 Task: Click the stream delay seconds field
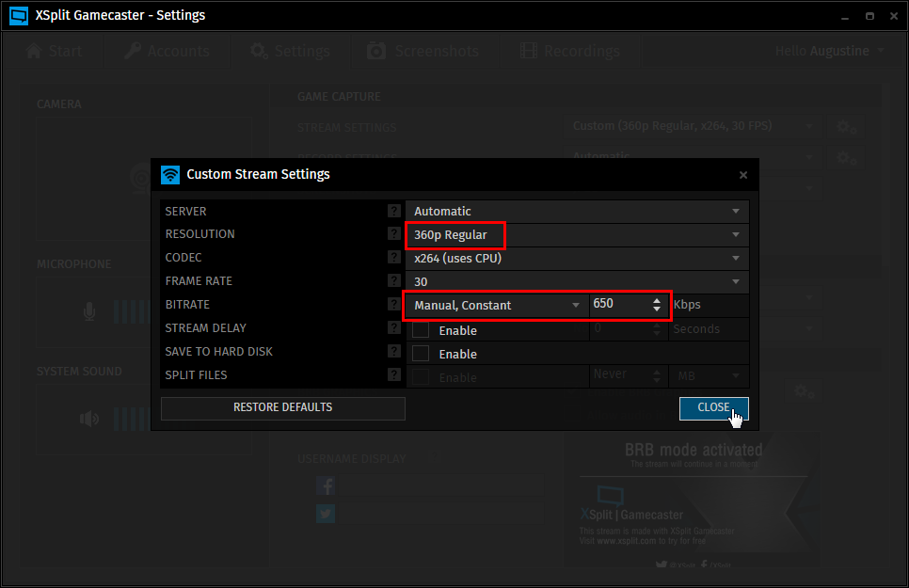click(x=620, y=328)
